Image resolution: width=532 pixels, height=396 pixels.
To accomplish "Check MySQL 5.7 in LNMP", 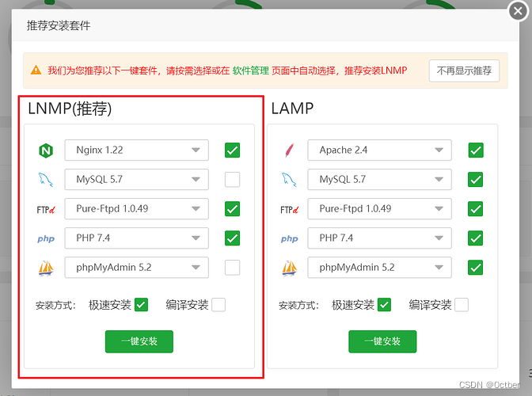I will tap(233, 180).
